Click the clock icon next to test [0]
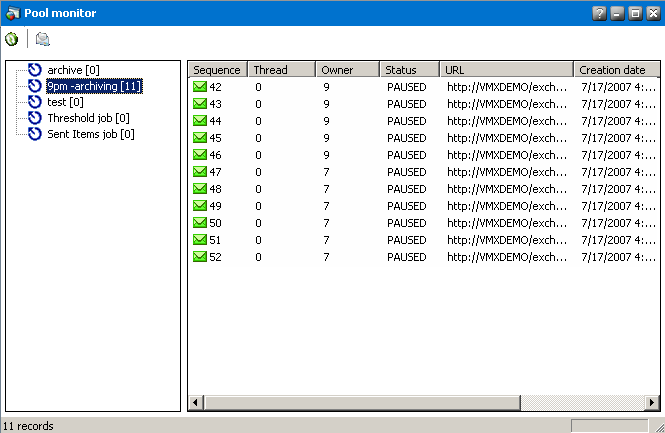This screenshot has height=433, width=665. coord(35,102)
